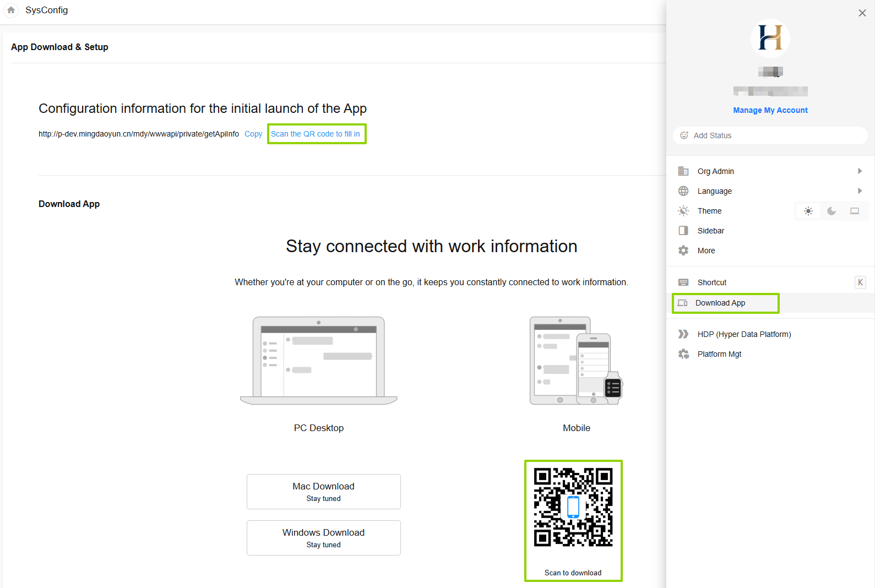
Task: Click the 'Scan to download' caption
Action: tap(573, 573)
